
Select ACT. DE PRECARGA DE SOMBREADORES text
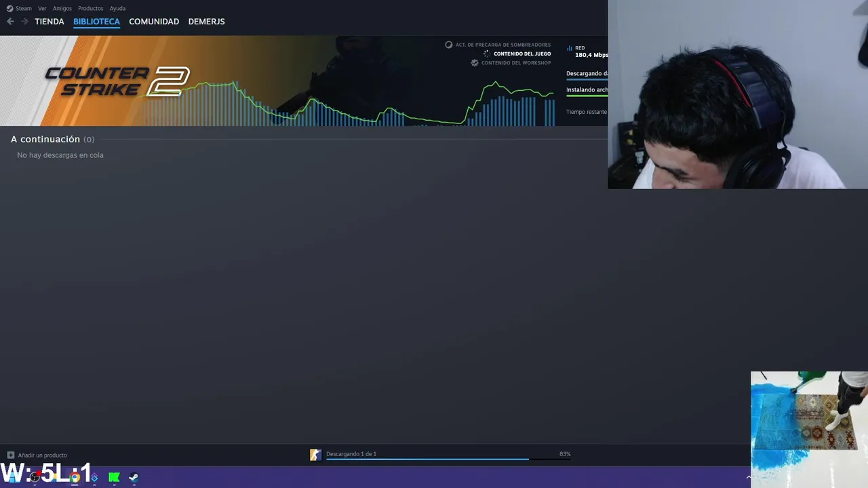click(503, 45)
